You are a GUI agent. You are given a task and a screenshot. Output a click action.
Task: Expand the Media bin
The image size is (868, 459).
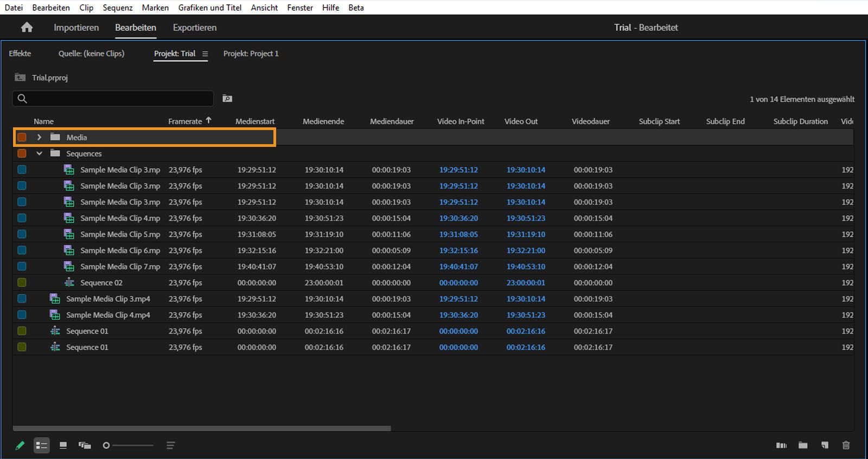point(39,138)
